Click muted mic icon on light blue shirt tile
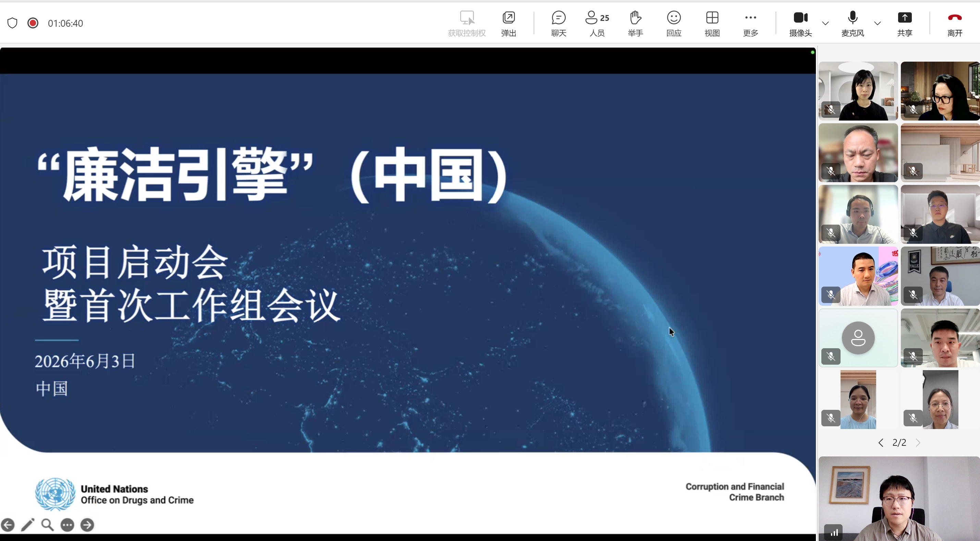Screen dimensions: 980x541 (831, 418)
